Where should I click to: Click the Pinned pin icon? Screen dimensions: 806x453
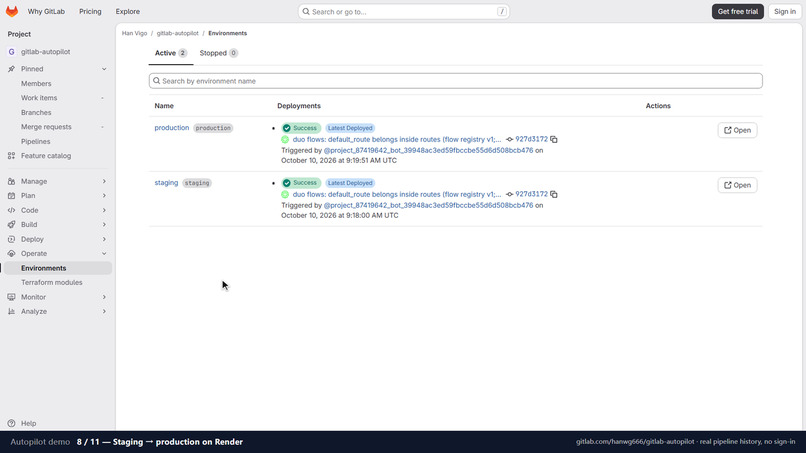tap(11, 69)
